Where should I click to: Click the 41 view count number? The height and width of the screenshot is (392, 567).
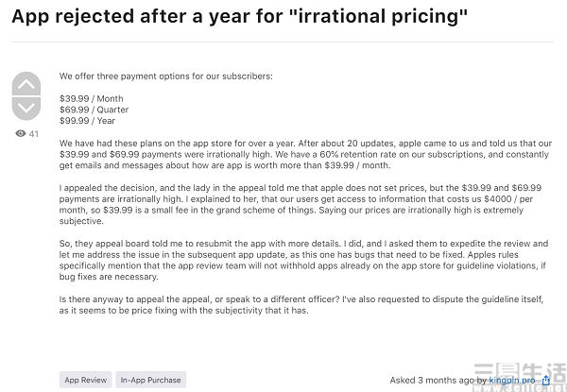[x=34, y=134]
